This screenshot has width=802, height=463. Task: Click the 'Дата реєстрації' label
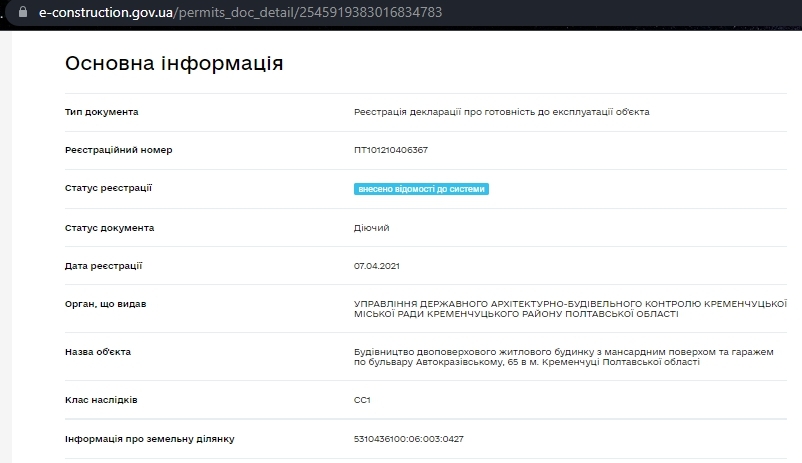(x=103, y=266)
